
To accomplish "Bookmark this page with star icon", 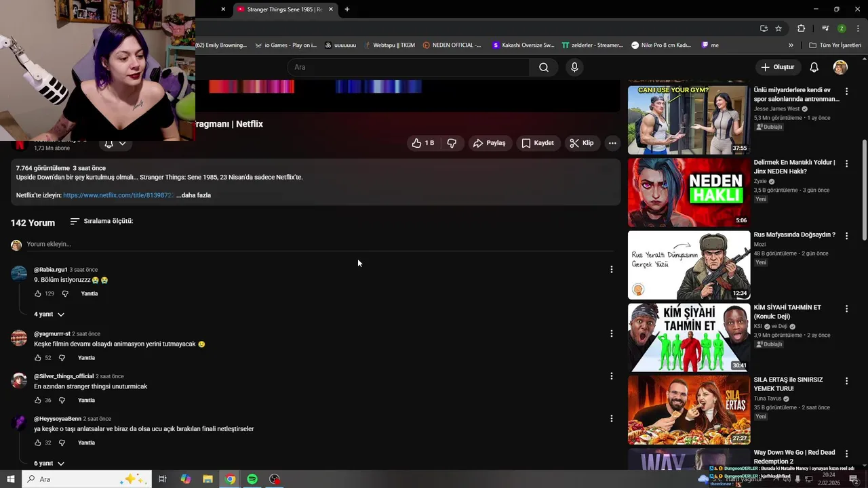I will (778, 28).
